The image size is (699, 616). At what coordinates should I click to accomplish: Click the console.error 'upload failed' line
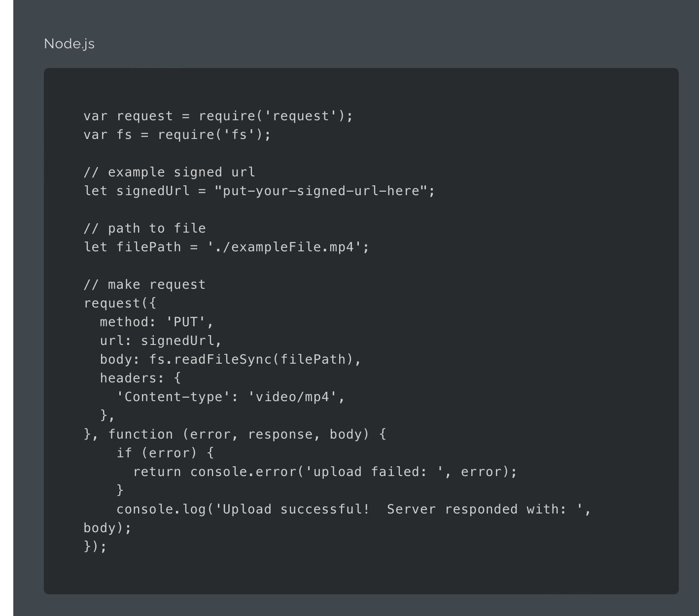coord(325,472)
